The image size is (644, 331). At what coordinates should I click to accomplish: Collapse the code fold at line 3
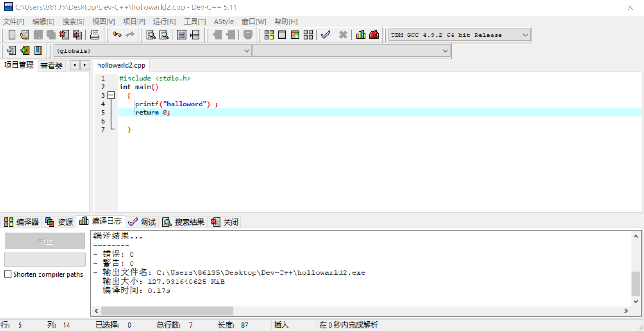pos(111,95)
